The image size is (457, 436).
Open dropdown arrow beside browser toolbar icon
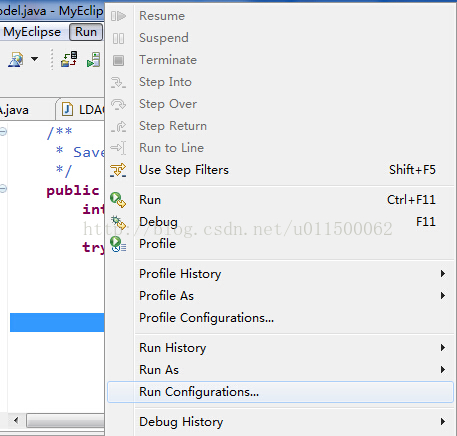pos(34,59)
